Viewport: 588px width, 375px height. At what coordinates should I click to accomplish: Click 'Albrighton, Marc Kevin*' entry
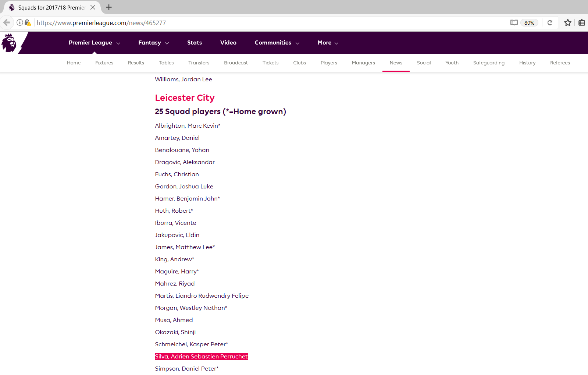point(188,126)
